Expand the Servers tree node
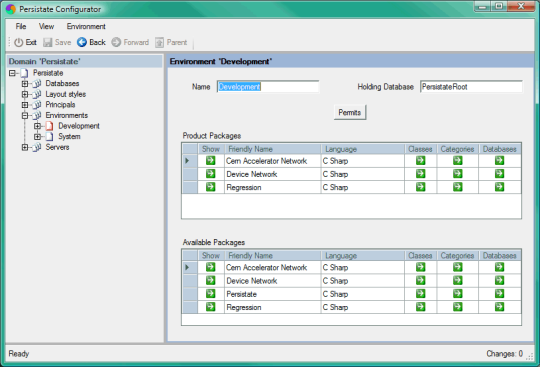This screenshot has width=540, height=367. point(25,147)
